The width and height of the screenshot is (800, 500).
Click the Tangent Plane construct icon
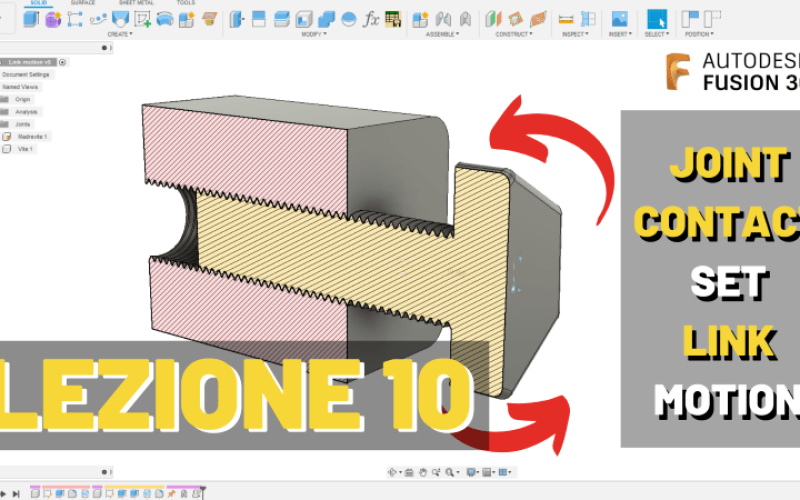tap(538, 19)
